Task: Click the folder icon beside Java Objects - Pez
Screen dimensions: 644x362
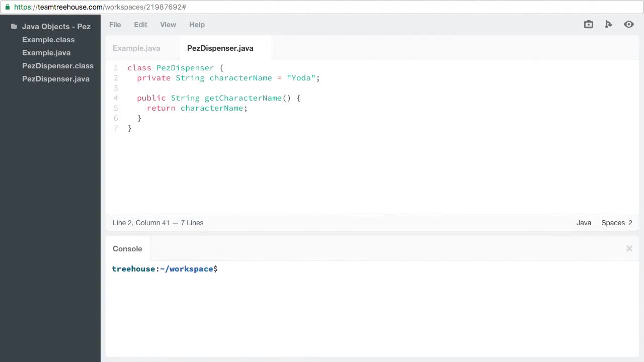Action: pos(14,26)
